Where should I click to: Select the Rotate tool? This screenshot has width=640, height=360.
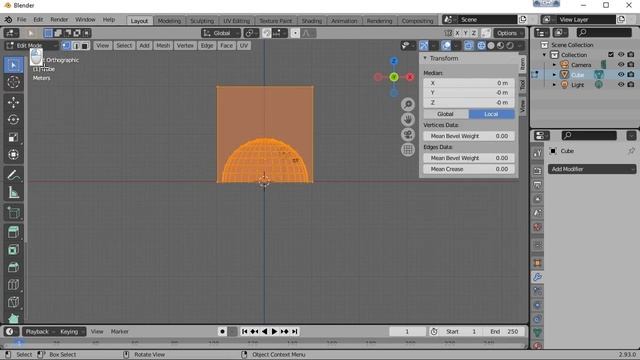pos(13,120)
